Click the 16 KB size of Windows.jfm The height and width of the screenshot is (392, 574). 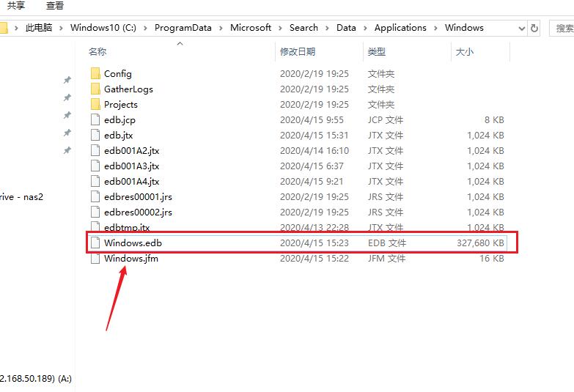click(492, 258)
